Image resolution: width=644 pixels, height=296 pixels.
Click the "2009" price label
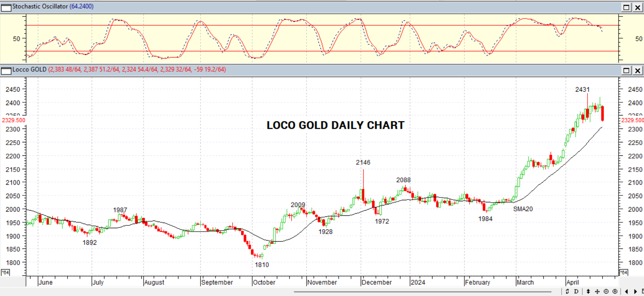[x=298, y=205]
